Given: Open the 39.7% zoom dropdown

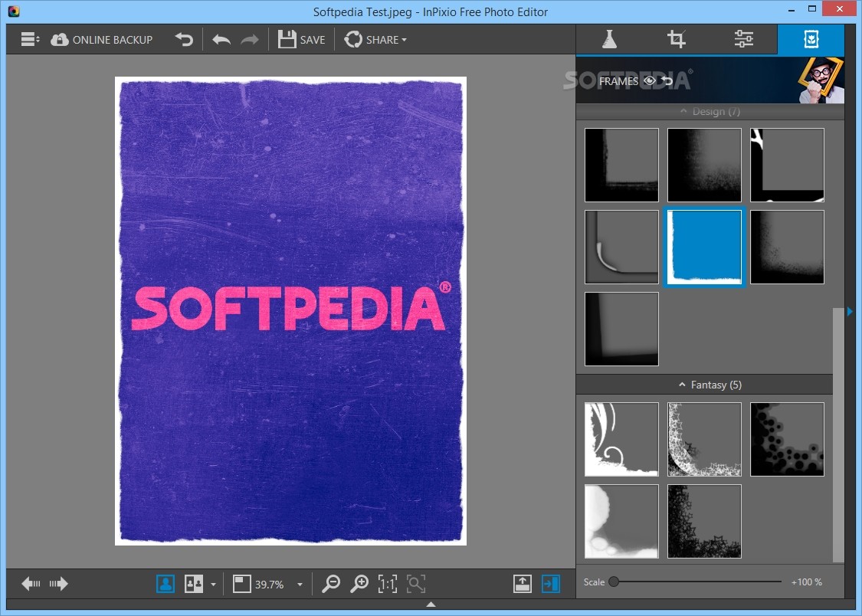Looking at the screenshot, I should pos(300,584).
